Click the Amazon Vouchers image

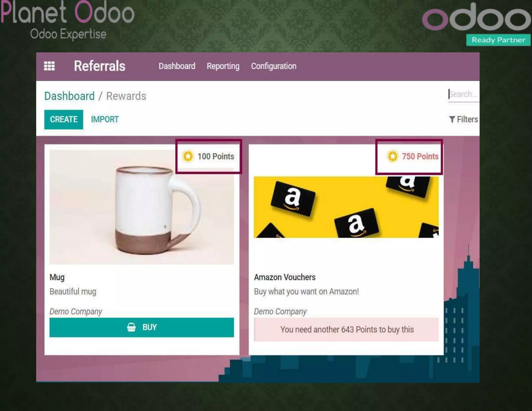click(x=346, y=207)
